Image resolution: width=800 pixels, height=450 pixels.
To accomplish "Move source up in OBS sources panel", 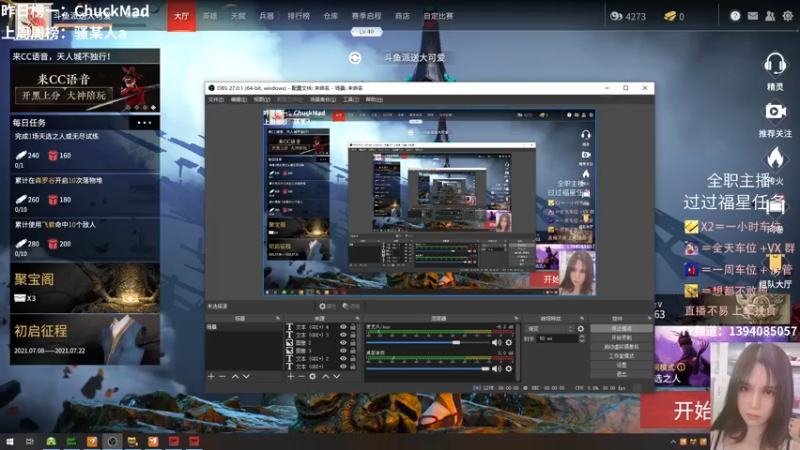I will 326,376.
